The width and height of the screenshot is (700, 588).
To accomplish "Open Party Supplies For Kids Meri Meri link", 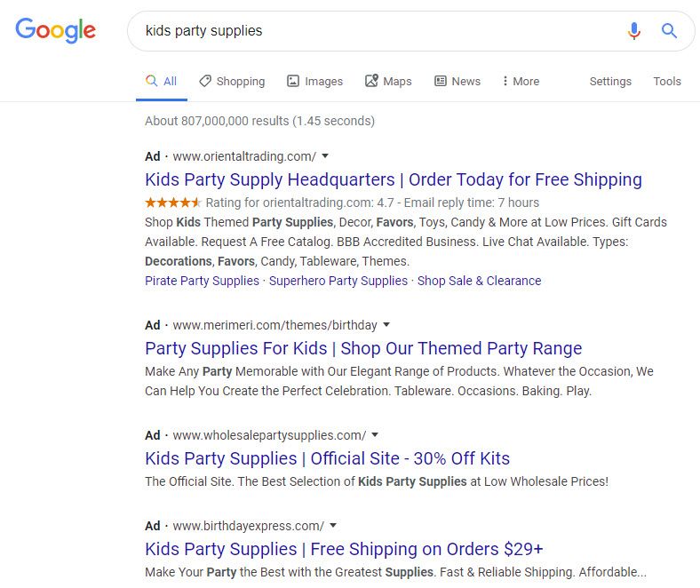I will pos(363,348).
